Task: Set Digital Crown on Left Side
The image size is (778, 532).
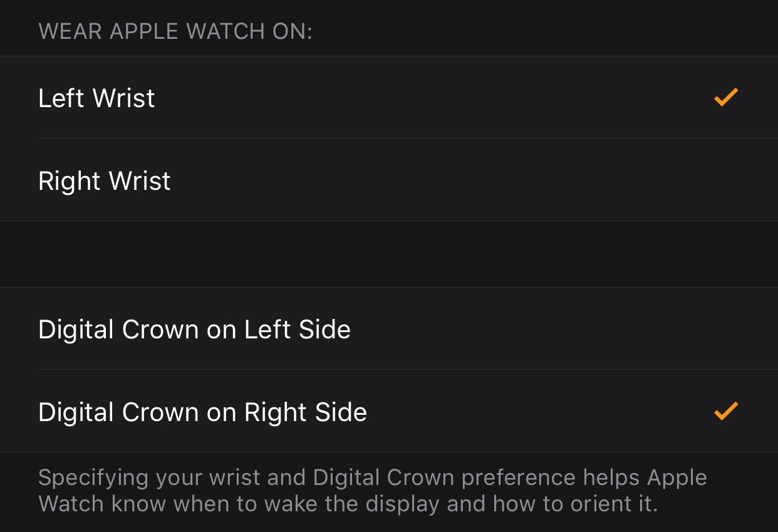Action: 388,329
